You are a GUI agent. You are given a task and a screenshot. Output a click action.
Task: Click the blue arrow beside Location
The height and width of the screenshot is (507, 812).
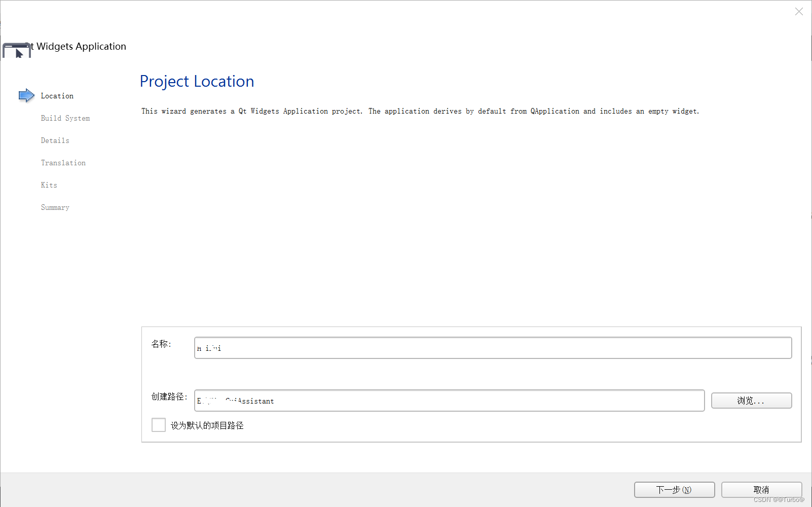tap(26, 95)
